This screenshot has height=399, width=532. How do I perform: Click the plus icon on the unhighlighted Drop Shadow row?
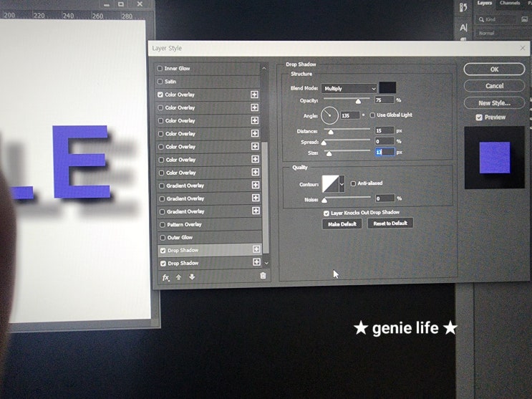pyautogui.click(x=256, y=262)
